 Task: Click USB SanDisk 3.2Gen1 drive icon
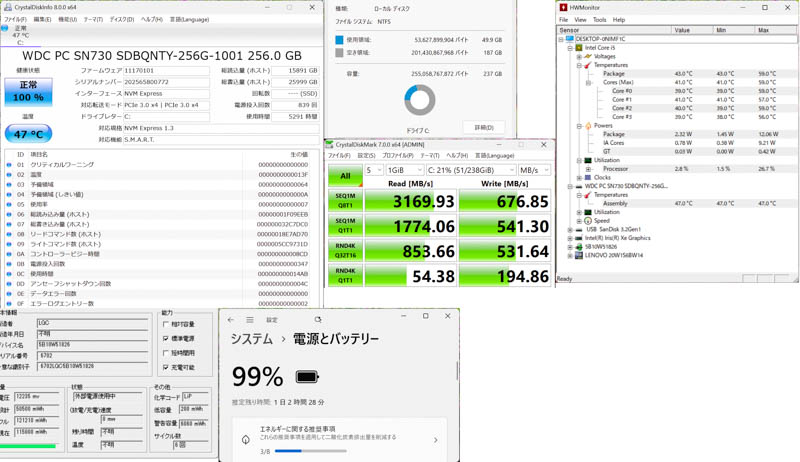tap(579, 229)
